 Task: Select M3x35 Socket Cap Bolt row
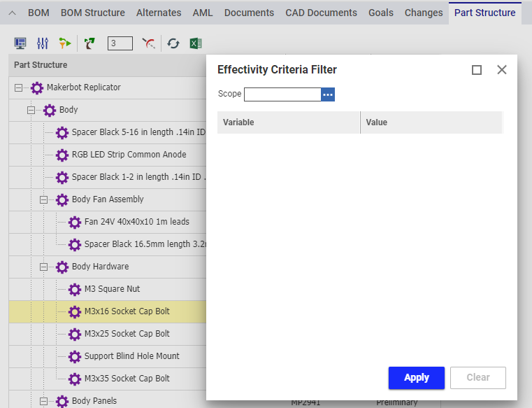click(108, 379)
